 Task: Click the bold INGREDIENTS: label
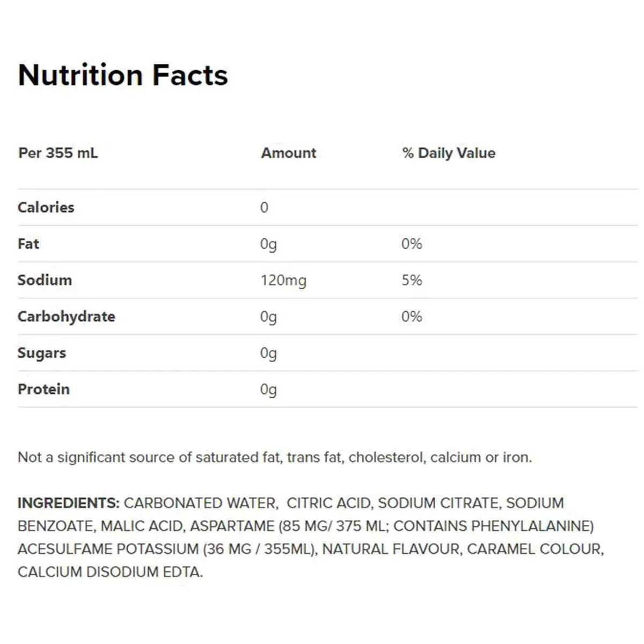[x=69, y=503]
